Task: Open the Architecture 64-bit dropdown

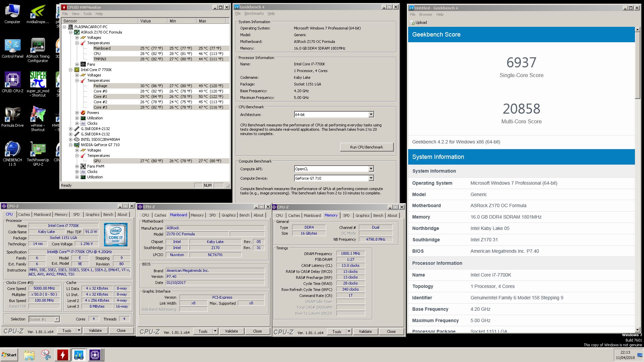Action: click(371, 115)
